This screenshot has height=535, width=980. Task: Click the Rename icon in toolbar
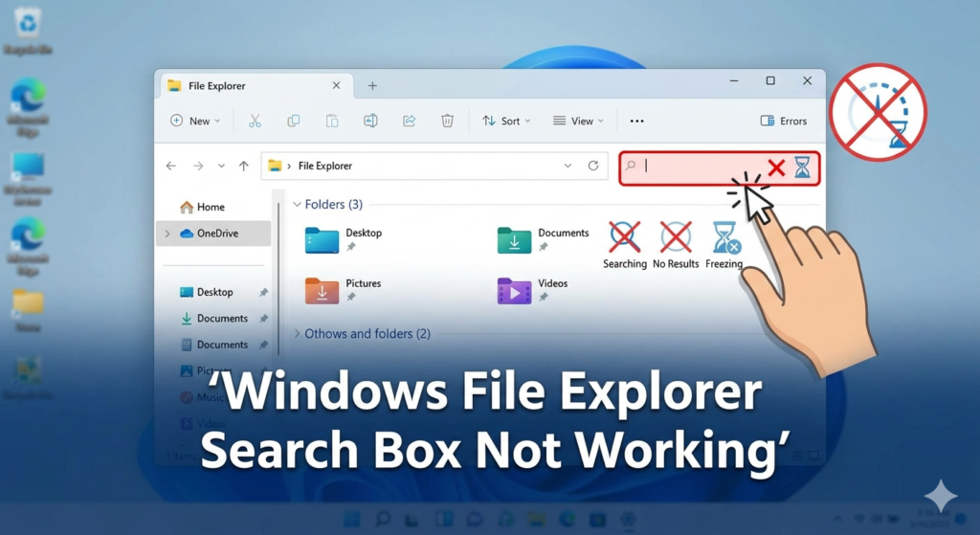click(x=370, y=121)
